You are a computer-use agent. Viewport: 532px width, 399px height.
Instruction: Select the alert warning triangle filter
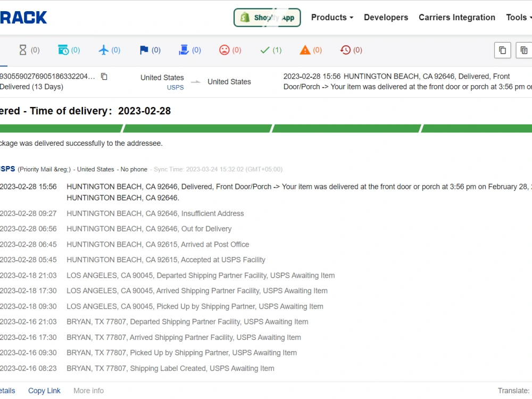point(311,50)
